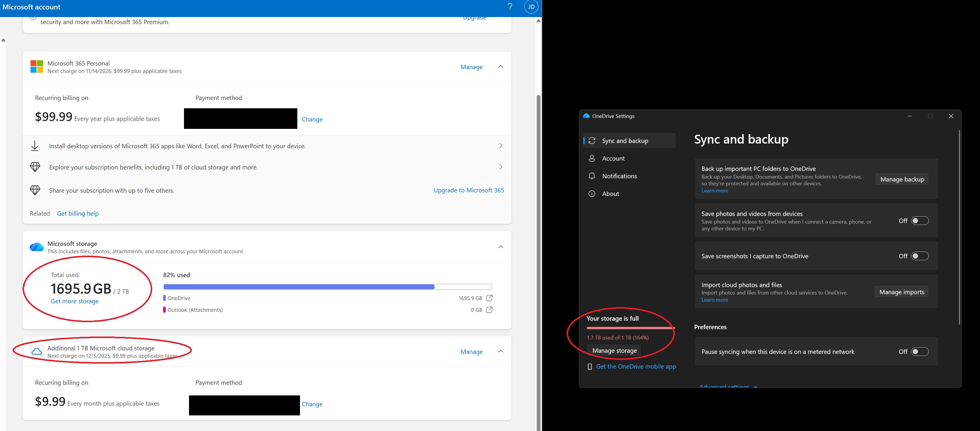Toggle Pause syncing on metered network
Image resolution: width=980 pixels, height=431 pixels.
920,352
